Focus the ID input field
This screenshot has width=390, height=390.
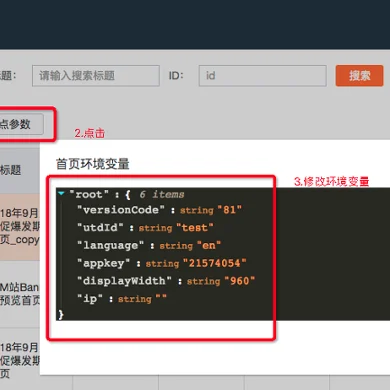point(263,76)
